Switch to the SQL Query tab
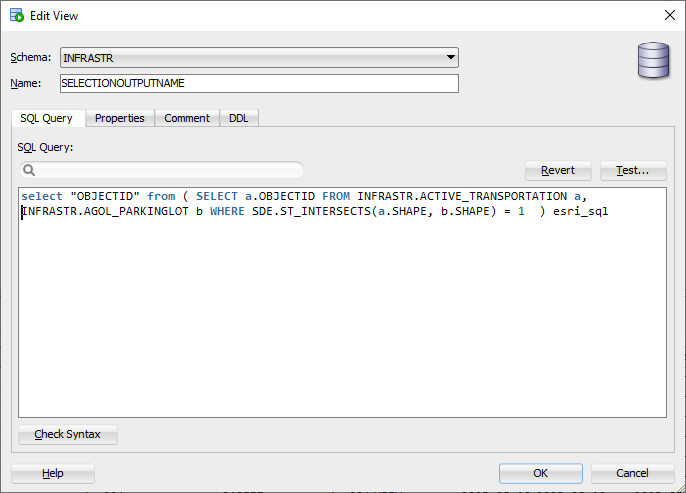Viewport: 686px width, 493px height. pyautogui.click(x=46, y=118)
